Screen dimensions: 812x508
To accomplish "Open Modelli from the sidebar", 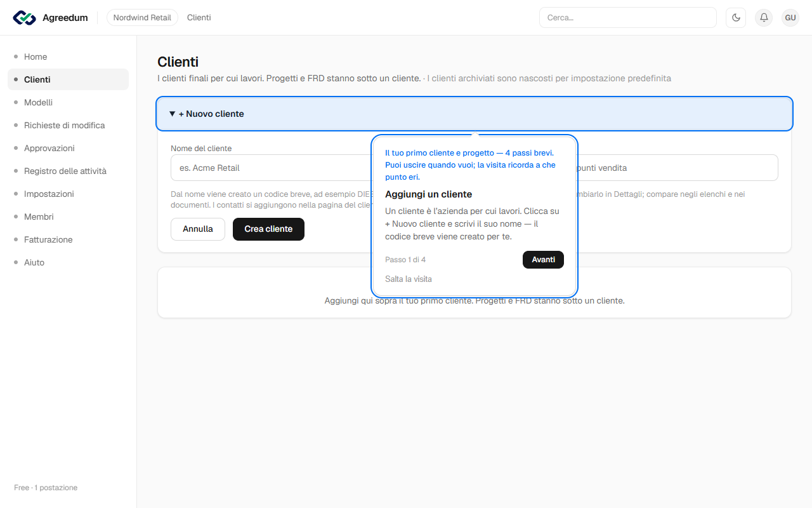I will 68,102.
